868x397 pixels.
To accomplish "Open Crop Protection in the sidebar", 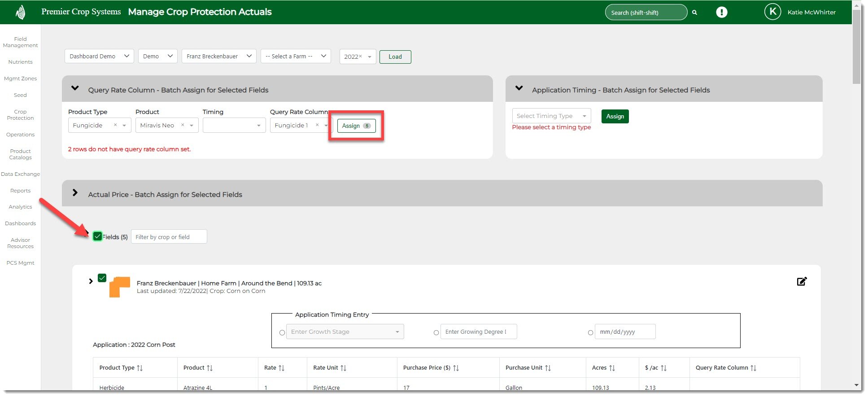I will click(20, 115).
